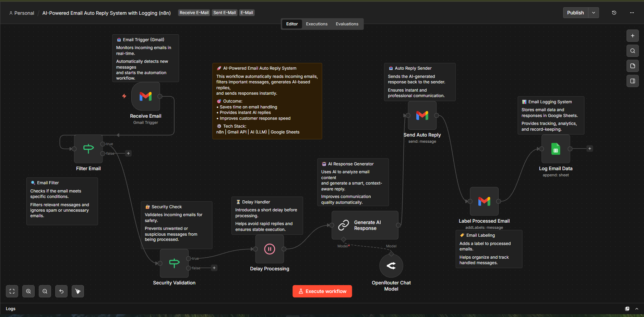This screenshot has width=644, height=317.
Task: Publish the workflow
Action: click(575, 13)
